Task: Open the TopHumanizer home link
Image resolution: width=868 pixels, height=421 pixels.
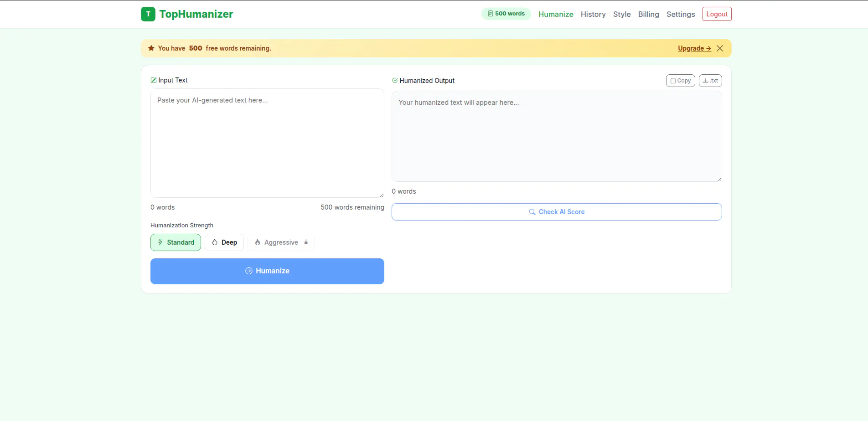Action: [187, 14]
